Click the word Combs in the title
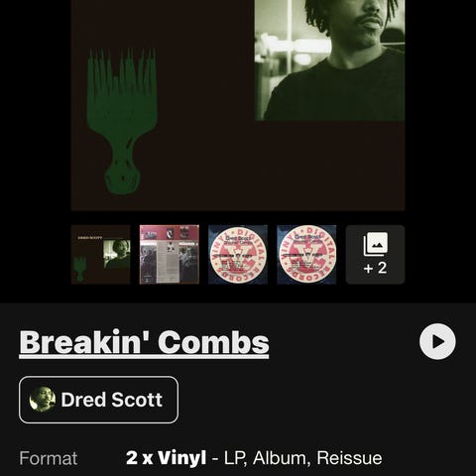476x476 pixels. [213, 342]
